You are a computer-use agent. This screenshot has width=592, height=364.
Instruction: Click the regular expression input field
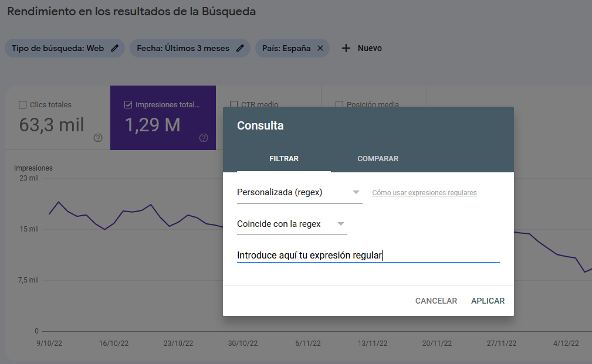(368, 256)
